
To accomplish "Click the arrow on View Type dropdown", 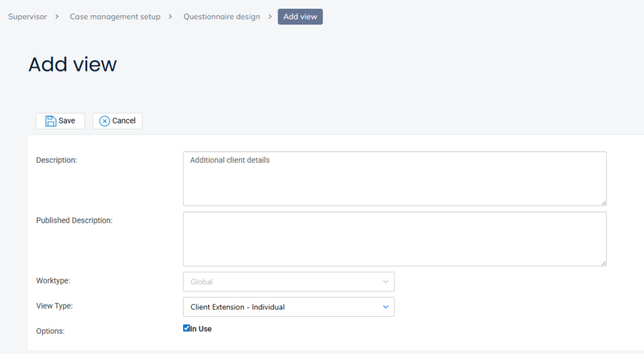I will pyautogui.click(x=386, y=307).
